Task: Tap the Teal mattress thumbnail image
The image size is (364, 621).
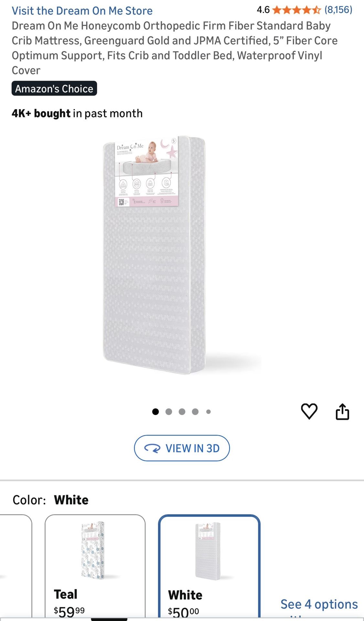Action: [x=93, y=550]
